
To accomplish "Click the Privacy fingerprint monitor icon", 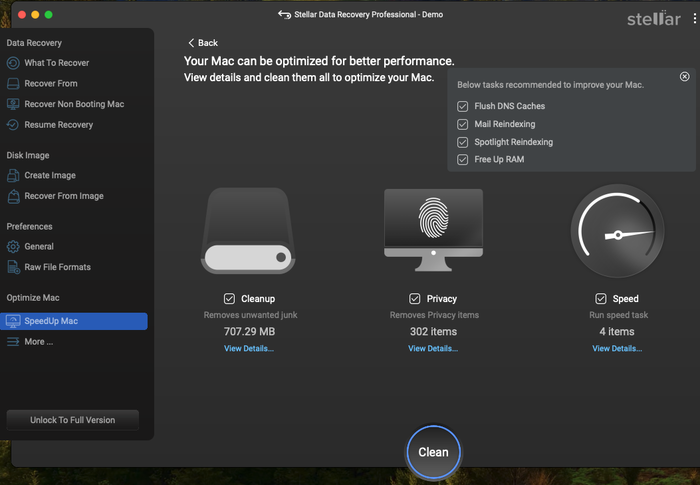I will 433,230.
